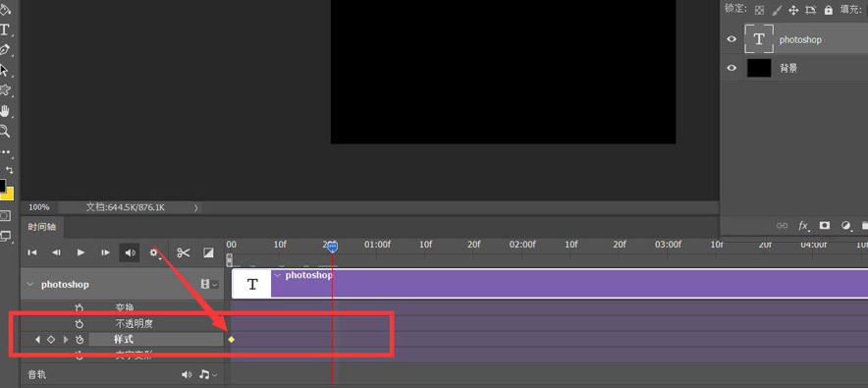Click the T thumbnail on timeline clip
Image resolution: width=868 pixels, height=388 pixels.
[x=252, y=284]
